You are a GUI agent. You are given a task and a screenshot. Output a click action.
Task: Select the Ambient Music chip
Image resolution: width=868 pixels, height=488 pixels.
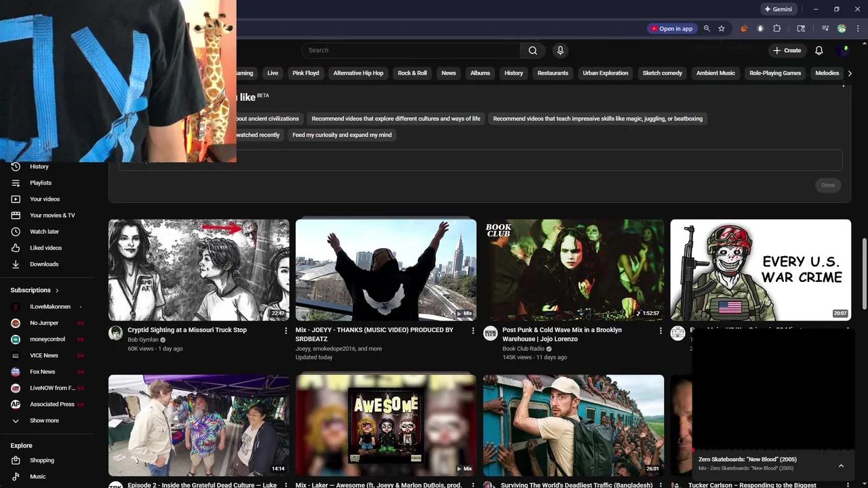[715, 73]
